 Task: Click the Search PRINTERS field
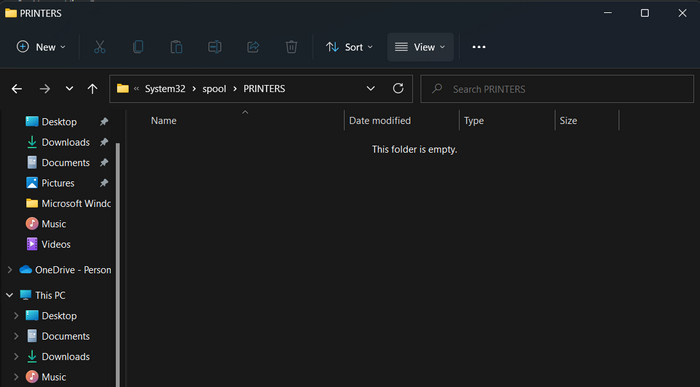(557, 89)
